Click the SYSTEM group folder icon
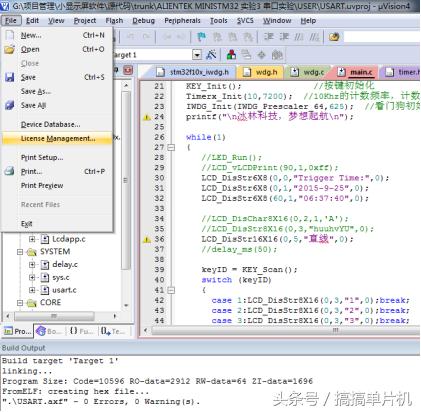 [32, 252]
